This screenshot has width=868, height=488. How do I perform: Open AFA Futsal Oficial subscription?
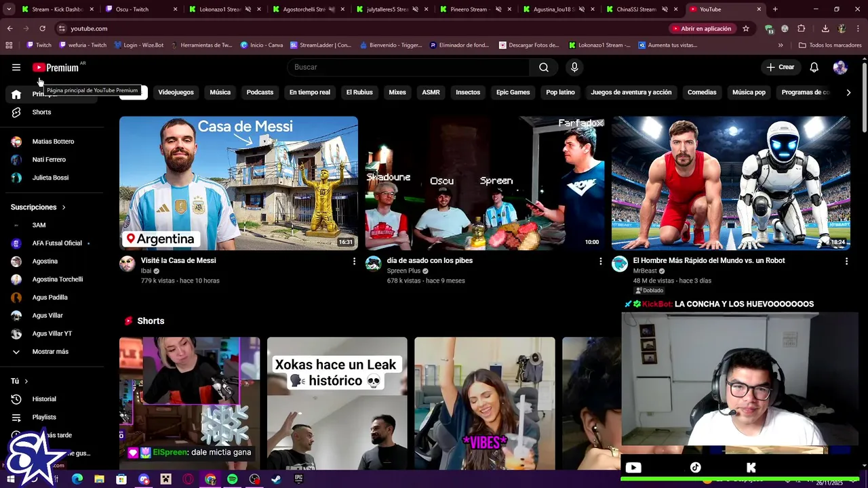click(x=57, y=243)
